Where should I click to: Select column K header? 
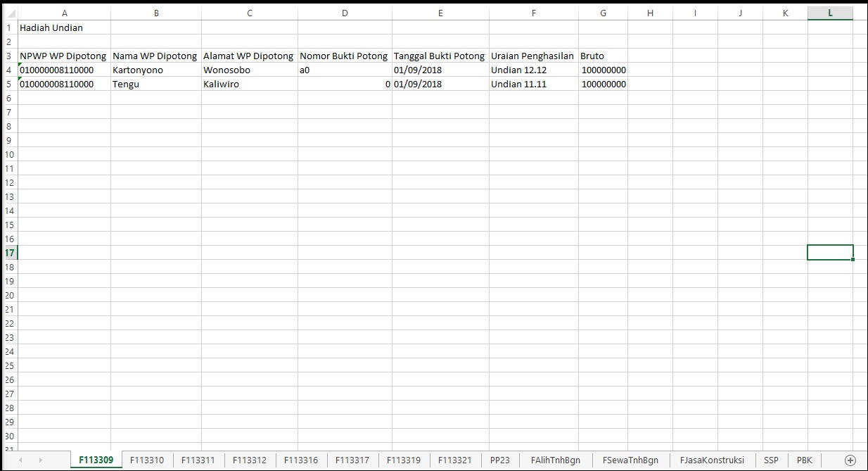click(785, 13)
